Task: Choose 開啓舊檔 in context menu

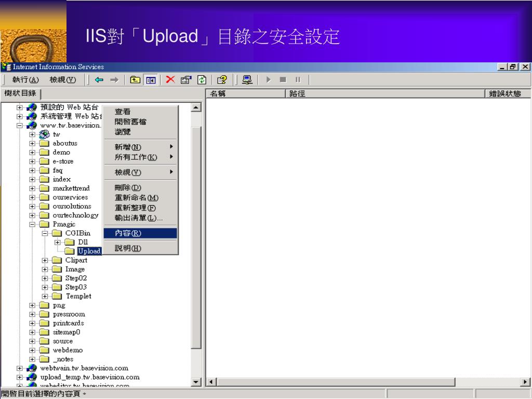Action: (140, 122)
